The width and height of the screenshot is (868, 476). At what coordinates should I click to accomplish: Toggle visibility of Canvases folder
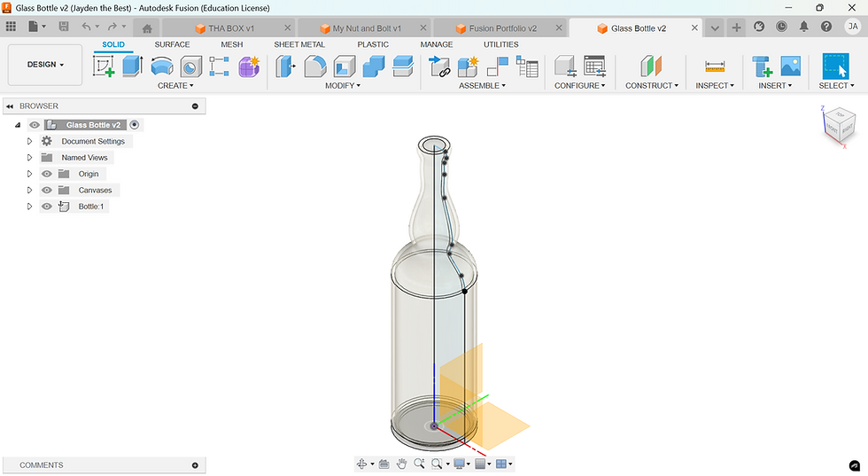(46, 190)
